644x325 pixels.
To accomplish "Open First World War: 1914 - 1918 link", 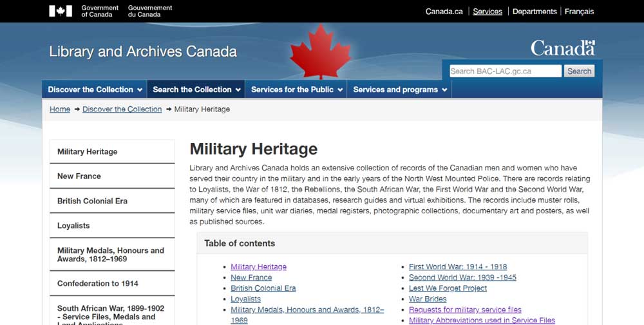I will 458,267.
